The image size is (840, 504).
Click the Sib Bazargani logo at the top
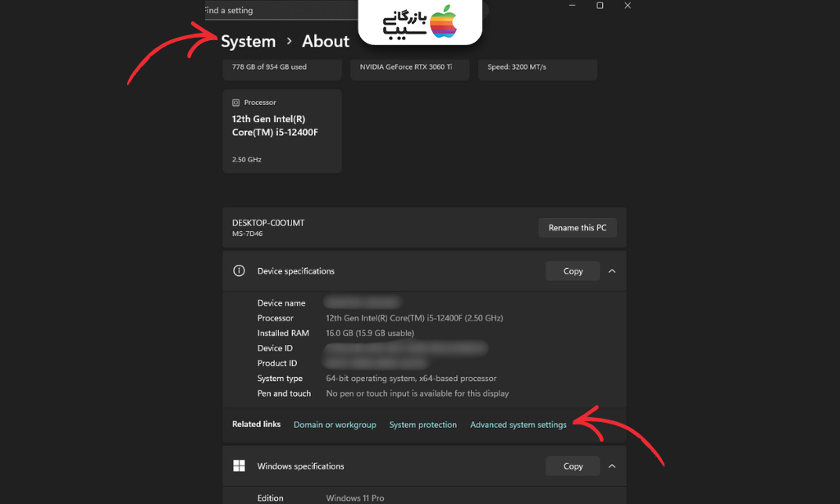point(420,23)
